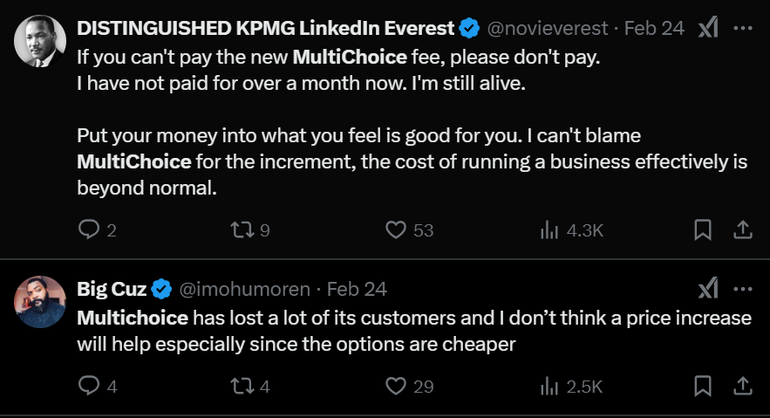View analytics showing 4.3K views
This screenshot has height=418, width=770.
(x=549, y=230)
